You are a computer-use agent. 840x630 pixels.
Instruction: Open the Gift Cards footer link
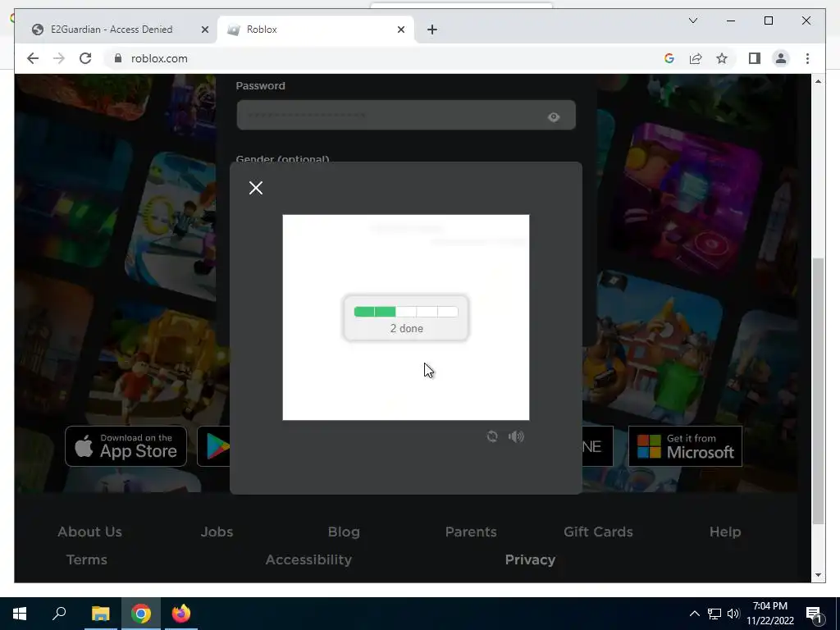pyautogui.click(x=598, y=532)
